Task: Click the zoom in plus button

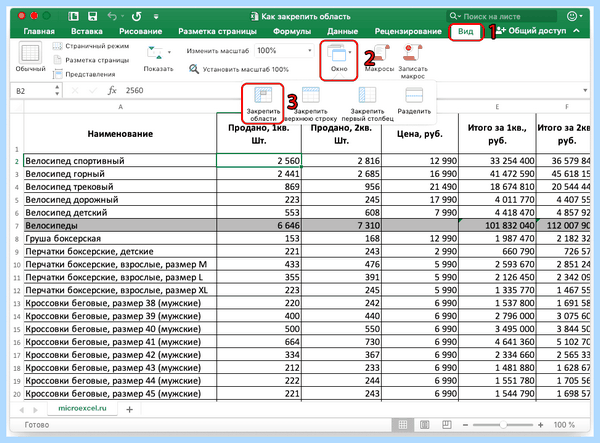Action: (x=540, y=425)
